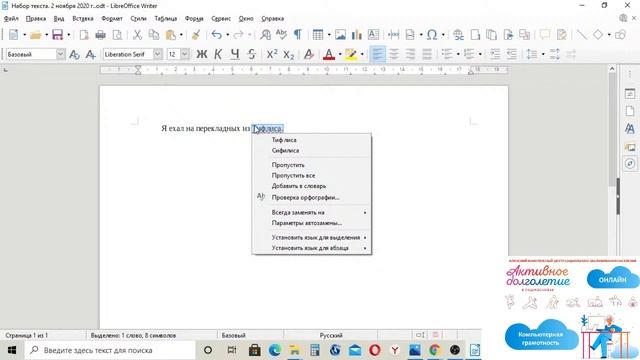Open sidebar Gallery icon
The height and width of the screenshot is (360, 640).
(x=630, y=147)
